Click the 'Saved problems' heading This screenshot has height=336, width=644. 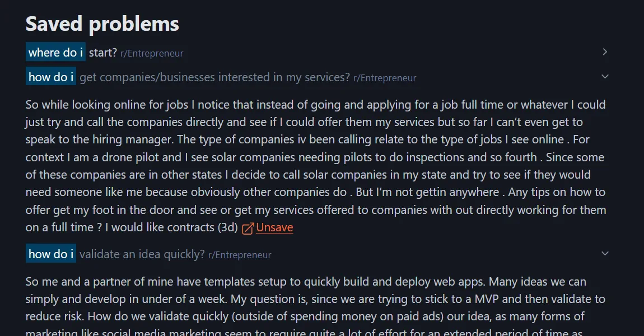pos(102,24)
